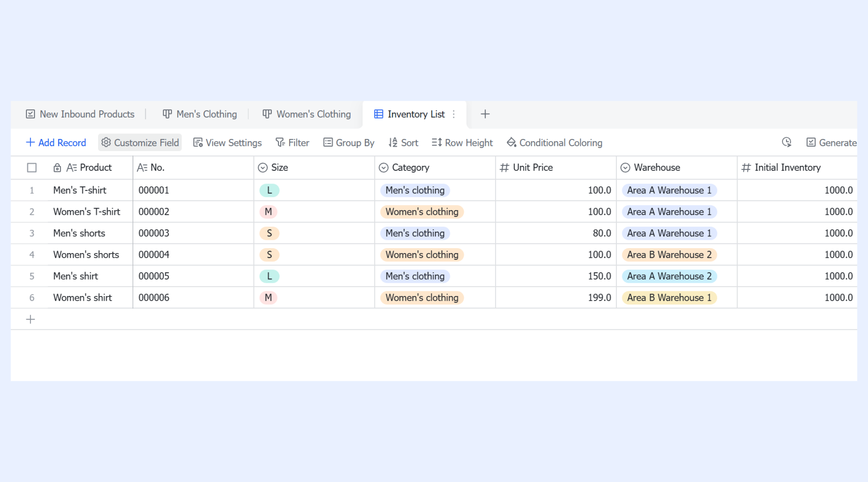Select the Men's shorts product cell

(90, 233)
